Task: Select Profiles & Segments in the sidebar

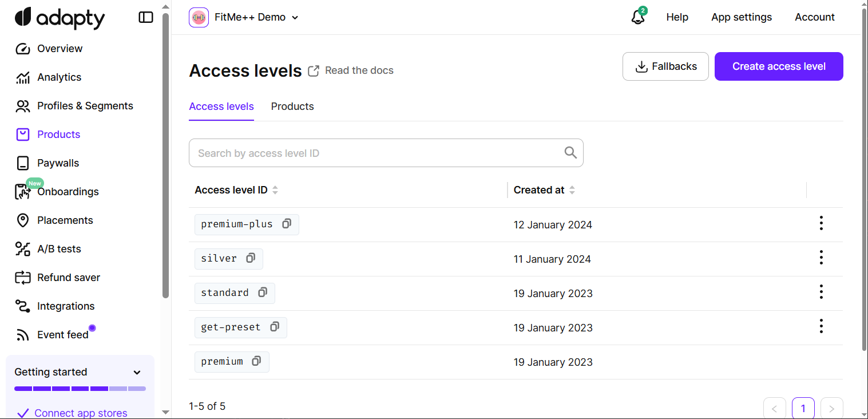Action: (85, 105)
